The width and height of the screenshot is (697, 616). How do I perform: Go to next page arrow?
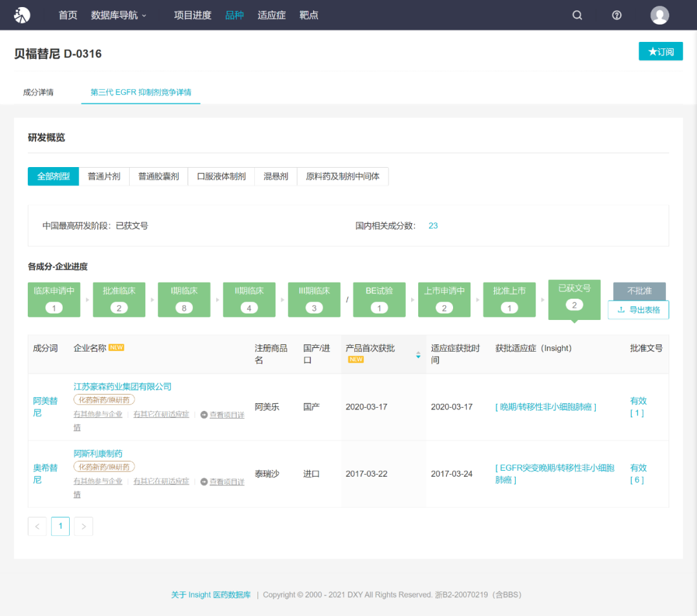[x=83, y=526]
